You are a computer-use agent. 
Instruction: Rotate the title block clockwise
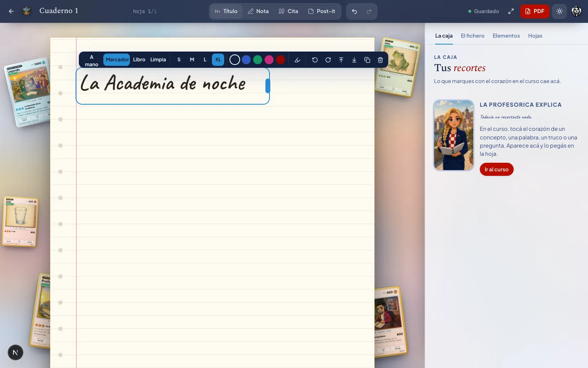tap(328, 60)
